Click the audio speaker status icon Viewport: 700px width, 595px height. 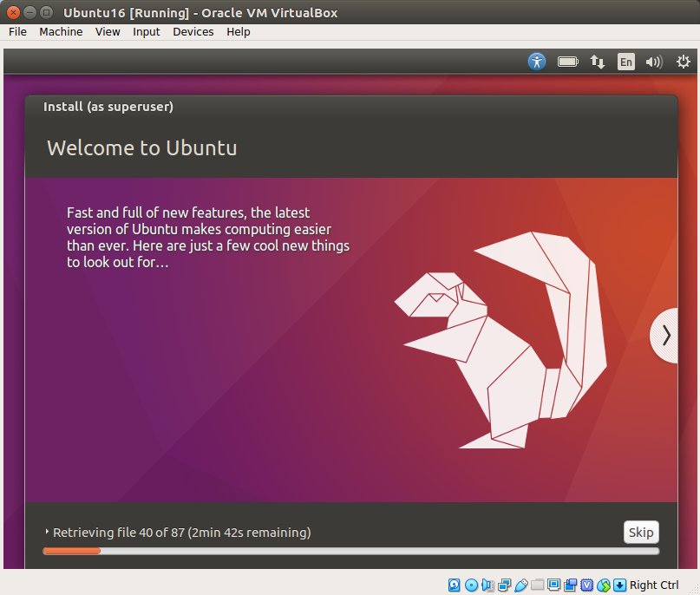pos(487,585)
